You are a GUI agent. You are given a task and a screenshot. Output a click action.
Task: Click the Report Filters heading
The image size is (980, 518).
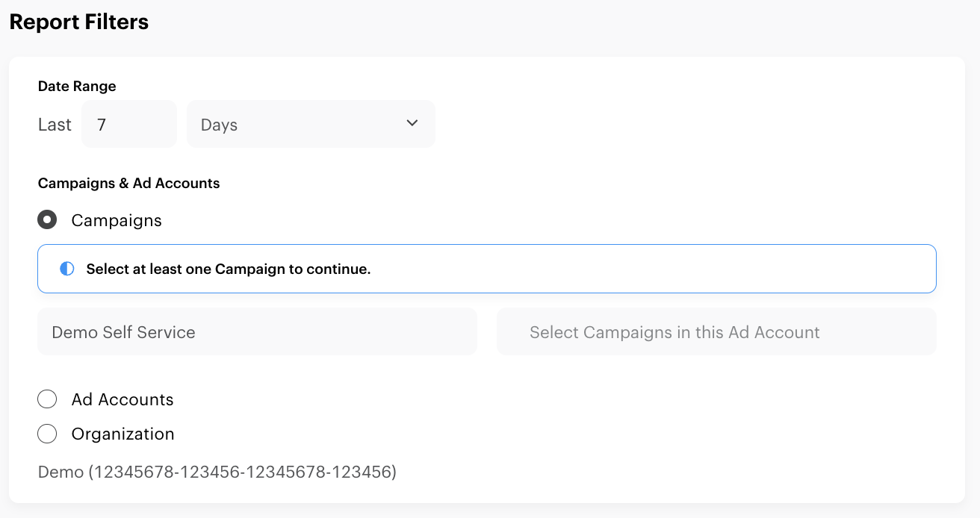point(78,22)
